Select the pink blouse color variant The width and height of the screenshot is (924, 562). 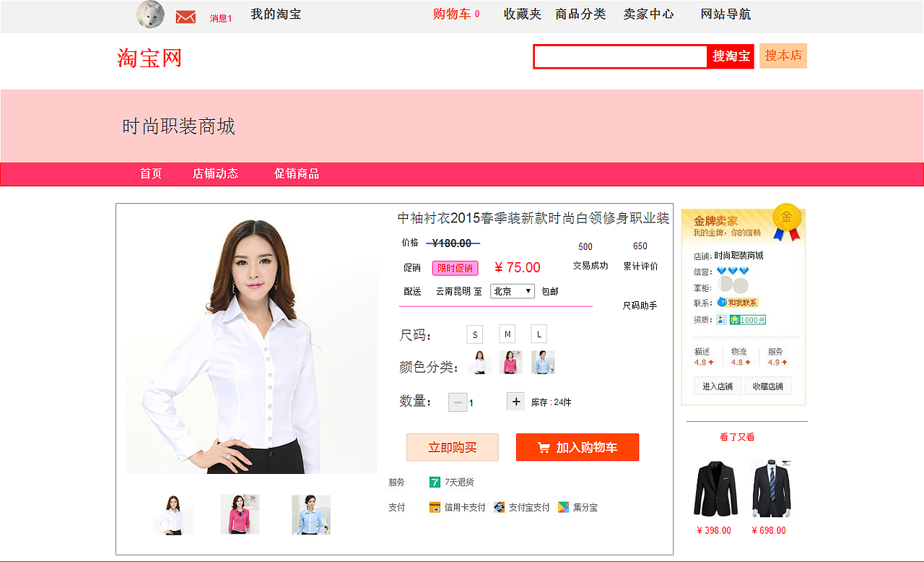[x=510, y=362]
